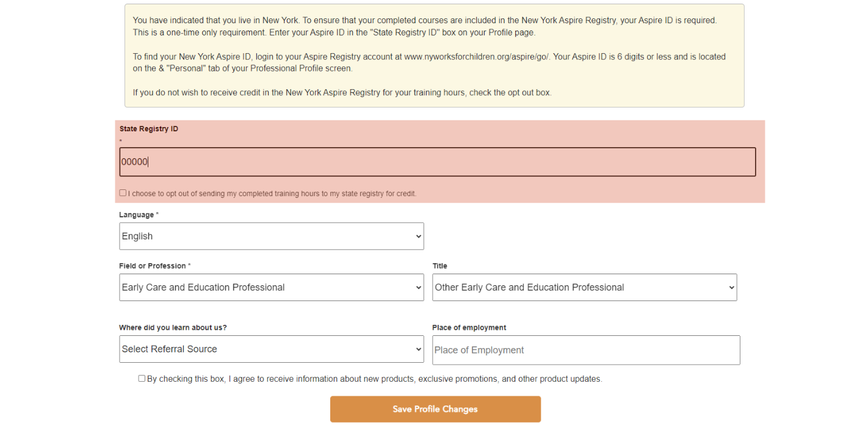
Task: Click the "Title" field label
Action: 439,266
